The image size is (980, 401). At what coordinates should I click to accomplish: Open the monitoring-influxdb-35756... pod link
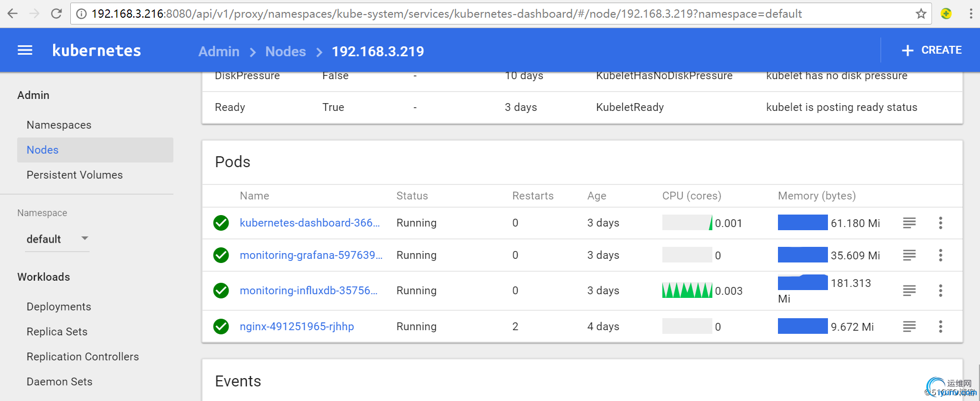[309, 291]
